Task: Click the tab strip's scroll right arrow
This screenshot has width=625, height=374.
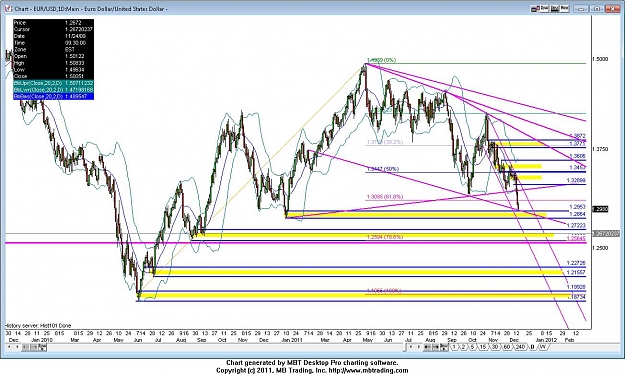Action: 419,347
